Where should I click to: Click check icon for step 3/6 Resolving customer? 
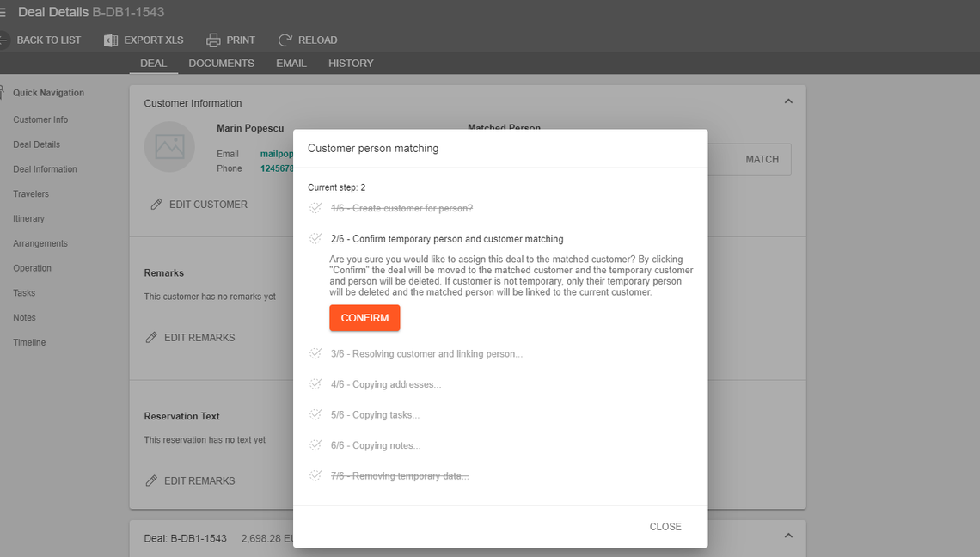(x=315, y=354)
